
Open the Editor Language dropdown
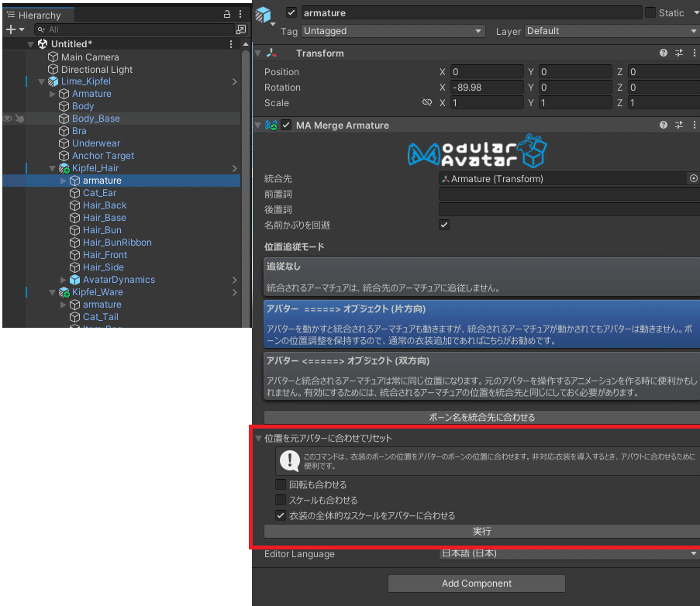[566, 553]
